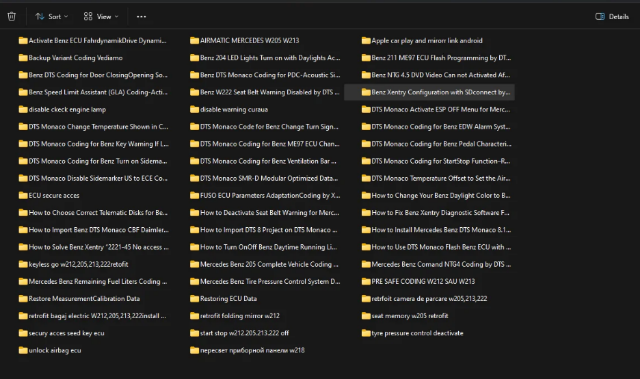Select DTS Monaco Coding for Benz EDW Alarm folder

click(441, 126)
